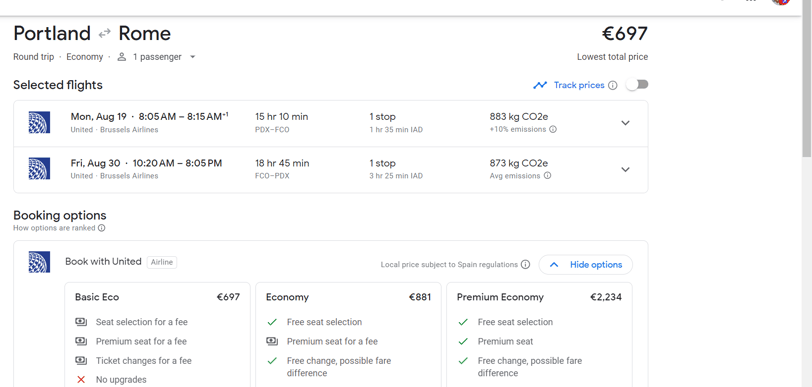Click Economy Free change checkmark
Image resolution: width=812 pixels, height=387 pixels.
tap(272, 361)
